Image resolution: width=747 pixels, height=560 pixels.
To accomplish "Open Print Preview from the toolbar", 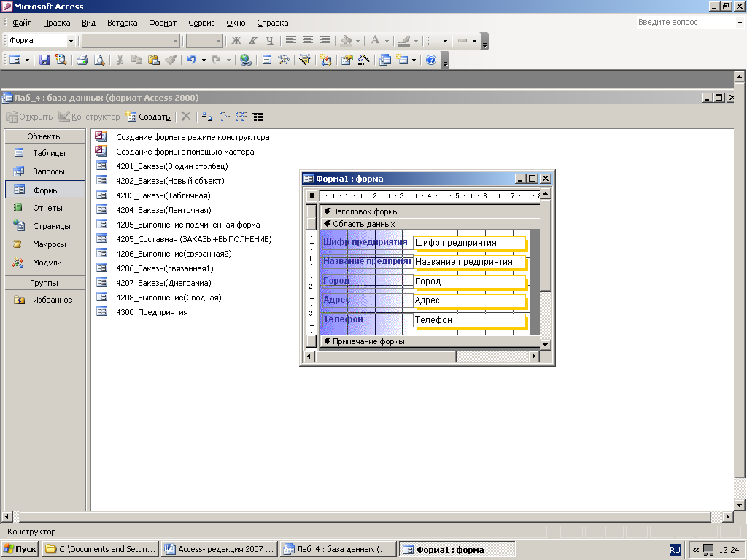I will 98,60.
